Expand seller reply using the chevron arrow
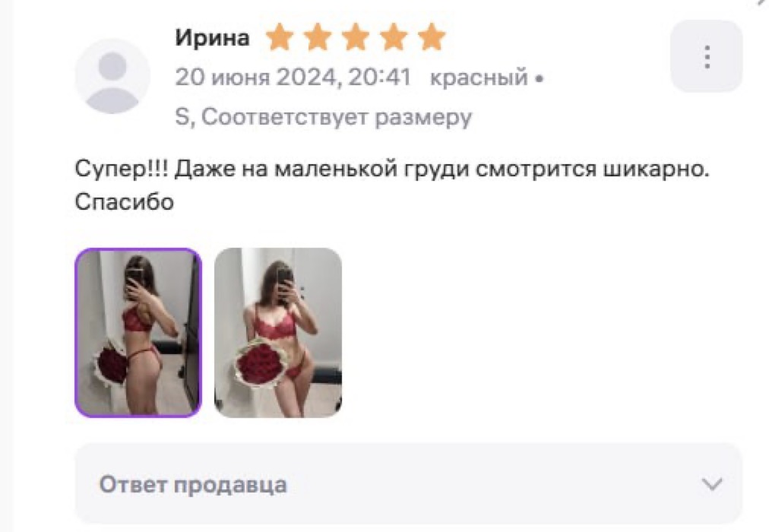The width and height of the screenshot is (769, 532). [x=711, y=484]
